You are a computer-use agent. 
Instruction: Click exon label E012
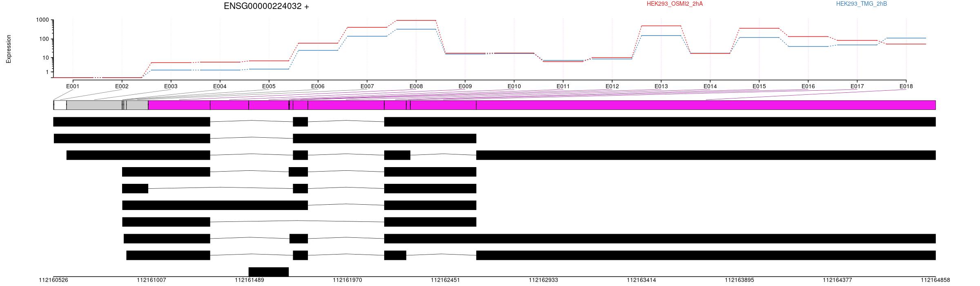[612, 87]
